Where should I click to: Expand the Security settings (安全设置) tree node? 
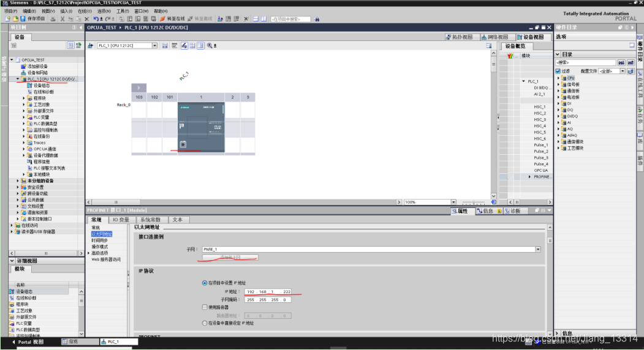pyautogui.click(x=18, y=187)
